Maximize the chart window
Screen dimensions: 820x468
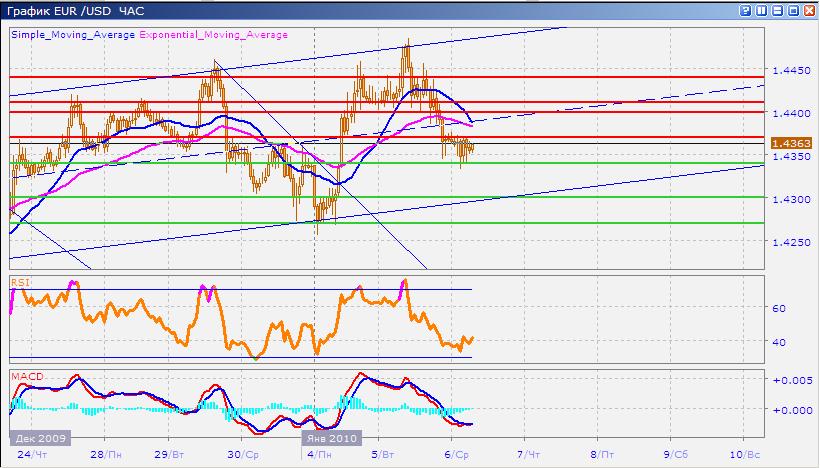pos(793,10)
